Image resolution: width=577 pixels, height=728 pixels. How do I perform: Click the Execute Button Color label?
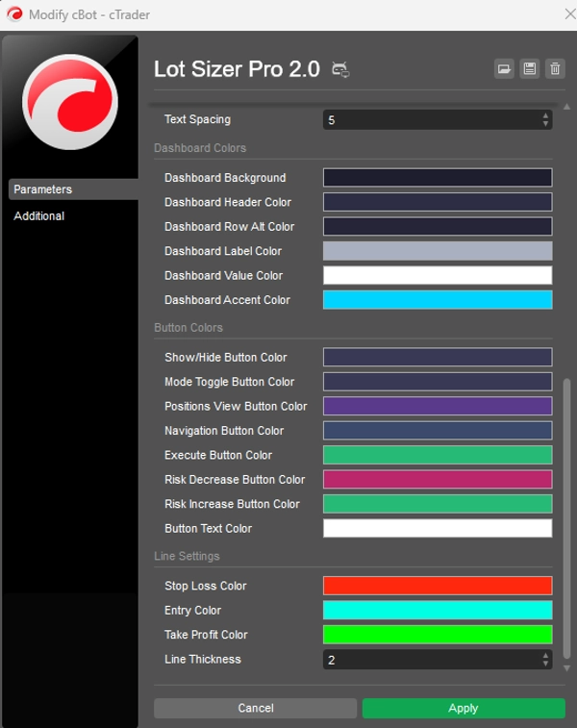(x=218, y=455)
